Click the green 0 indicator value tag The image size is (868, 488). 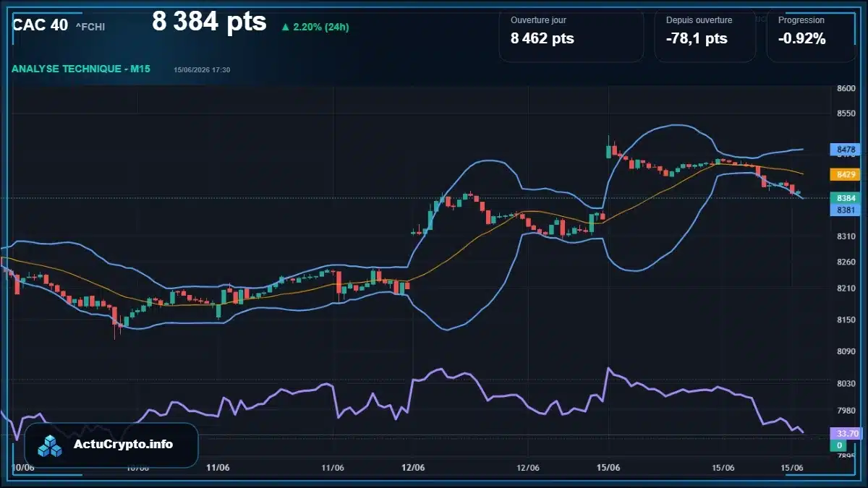838,445
